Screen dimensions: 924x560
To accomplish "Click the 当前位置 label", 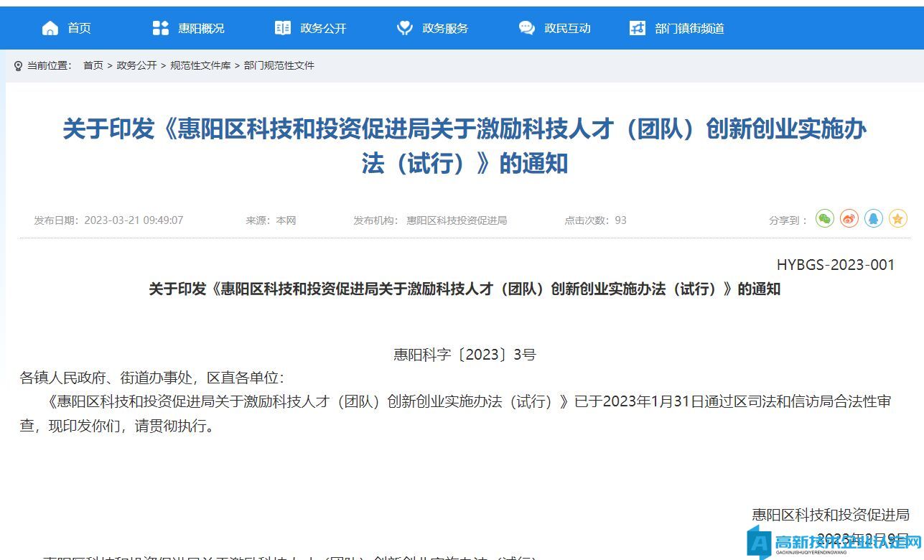I will point(50,65).
